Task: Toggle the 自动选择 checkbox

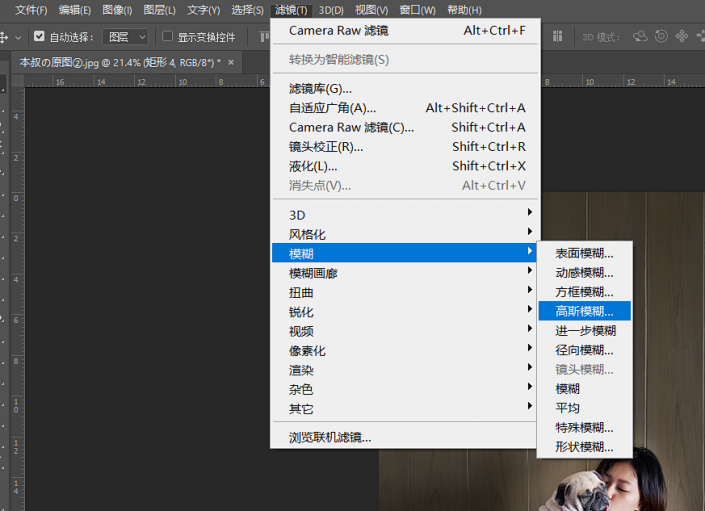Action: tap(39, 37)
